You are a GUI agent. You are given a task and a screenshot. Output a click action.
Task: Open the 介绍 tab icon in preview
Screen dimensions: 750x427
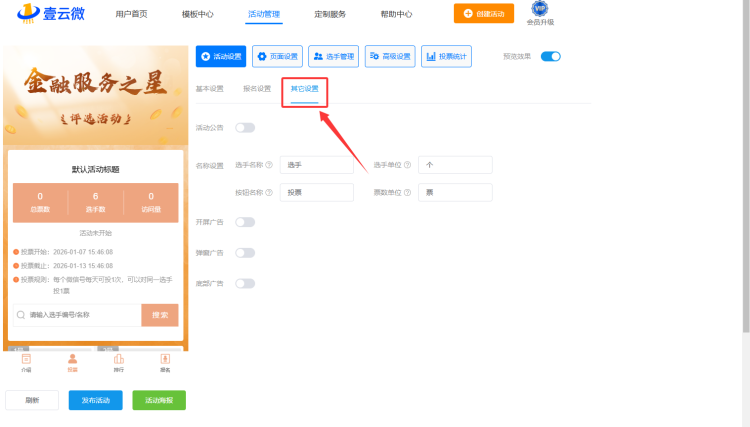click(26, 361)
